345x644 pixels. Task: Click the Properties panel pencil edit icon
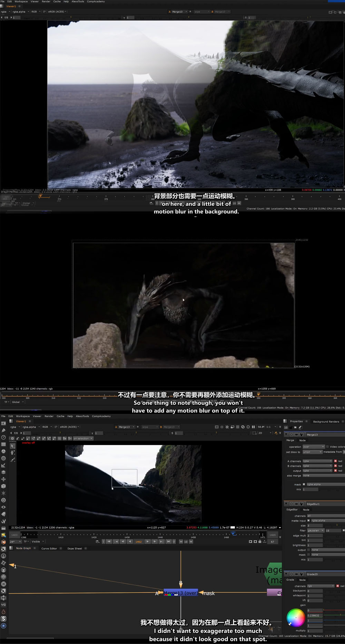(x=300, y=427)
